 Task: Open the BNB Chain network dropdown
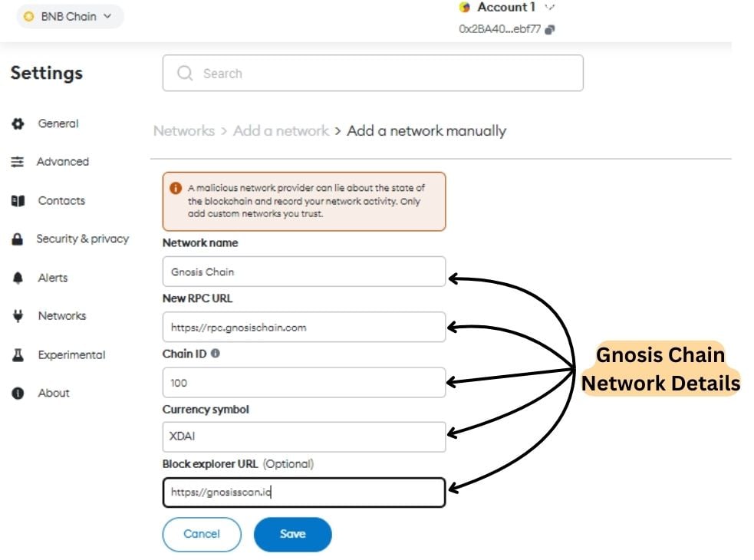tap(71, 16)
